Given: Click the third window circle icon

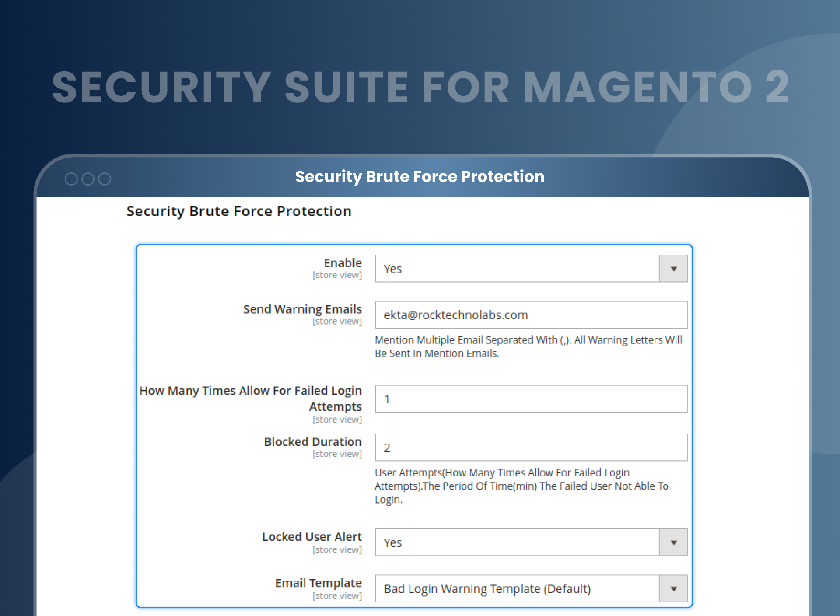Looking at the screenshot, I should pos(105,178).
